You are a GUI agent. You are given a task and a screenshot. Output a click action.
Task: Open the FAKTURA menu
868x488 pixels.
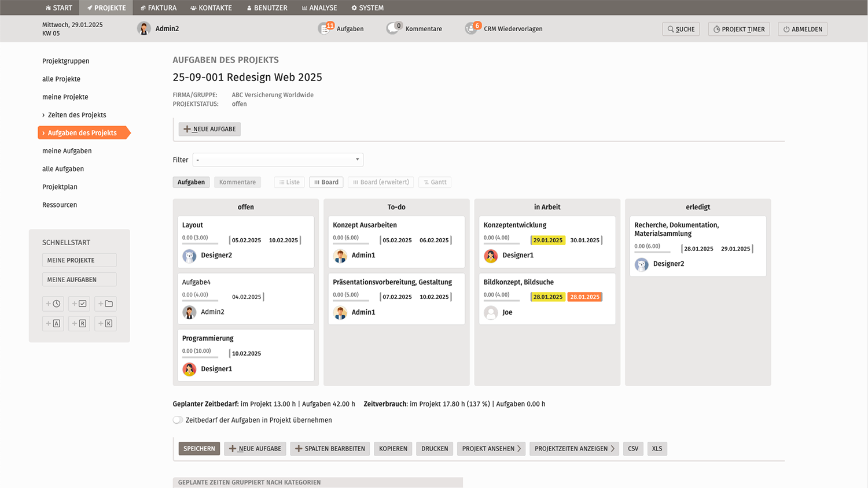pyautogui.click(x=159, y=8)
